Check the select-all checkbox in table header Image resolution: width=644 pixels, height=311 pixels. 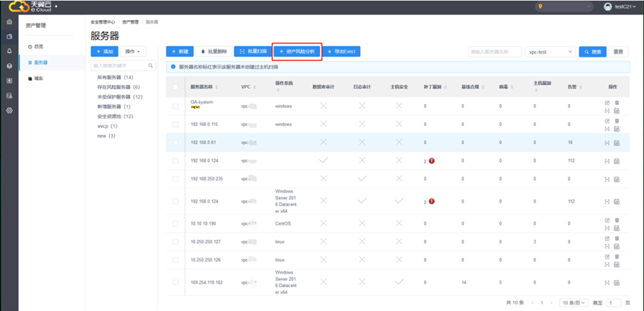175,87
